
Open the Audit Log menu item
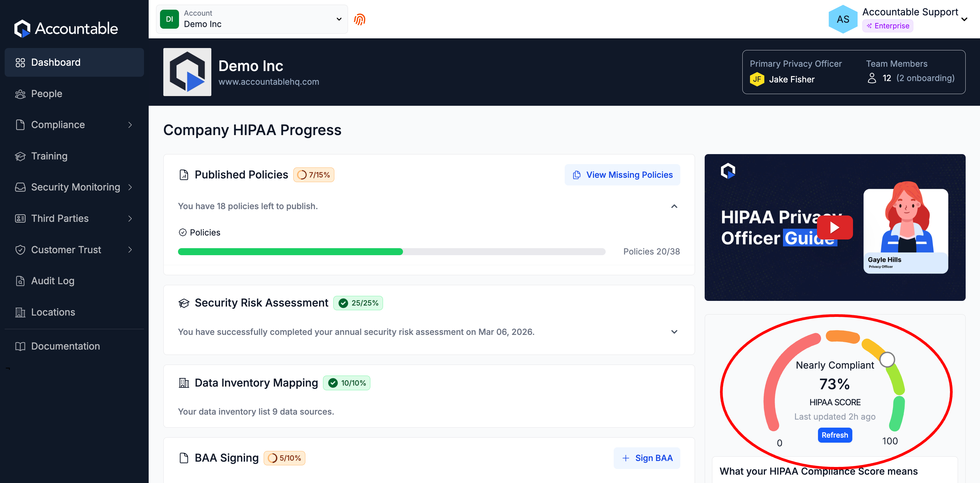(53, 281)
